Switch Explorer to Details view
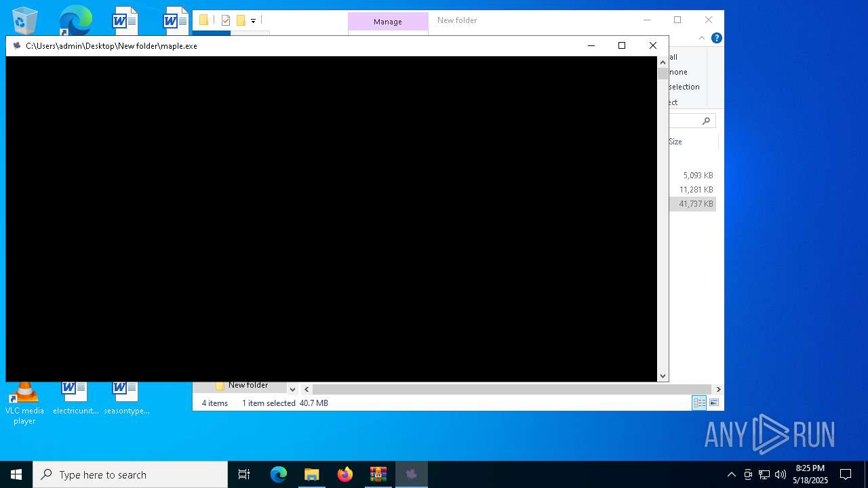The image size is (868, 488). coord(699,403)
